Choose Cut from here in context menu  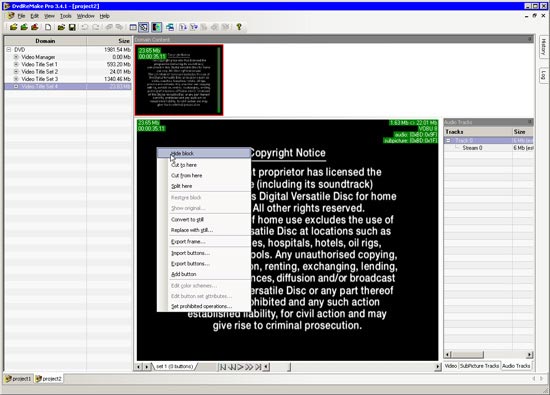[x=203, y=175]
